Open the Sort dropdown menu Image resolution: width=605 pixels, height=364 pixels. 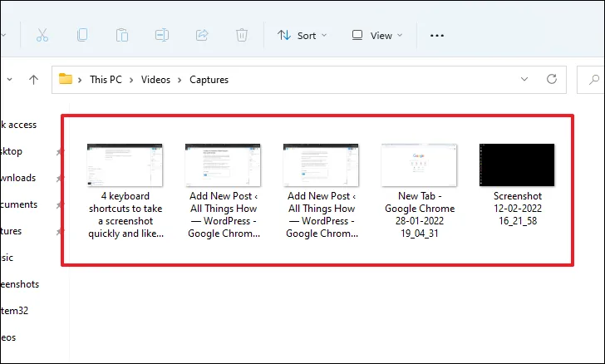tap(302, 36)
